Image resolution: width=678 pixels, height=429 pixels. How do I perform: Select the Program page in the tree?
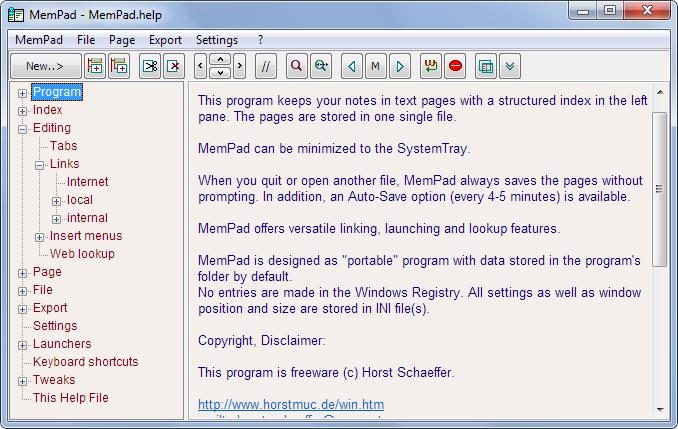(x=57, y=92)
